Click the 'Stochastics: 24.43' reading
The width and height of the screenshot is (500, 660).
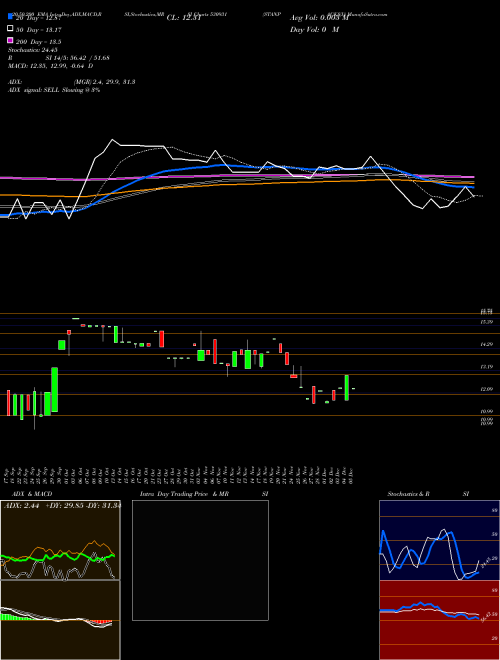(x=32, y=50)
